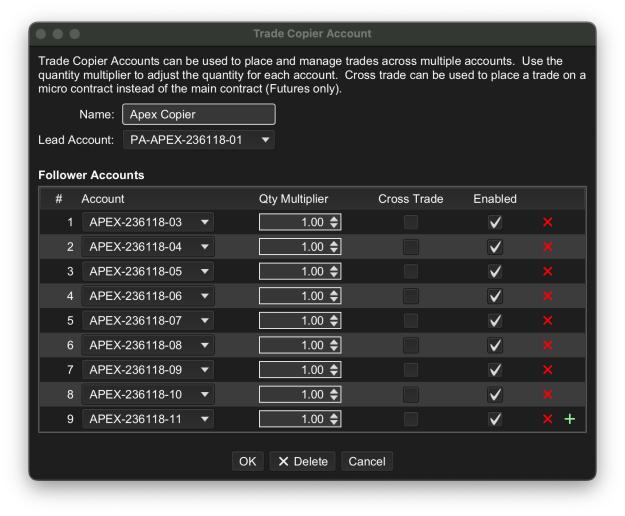Click row number 9 in follower table

[70, 419]
